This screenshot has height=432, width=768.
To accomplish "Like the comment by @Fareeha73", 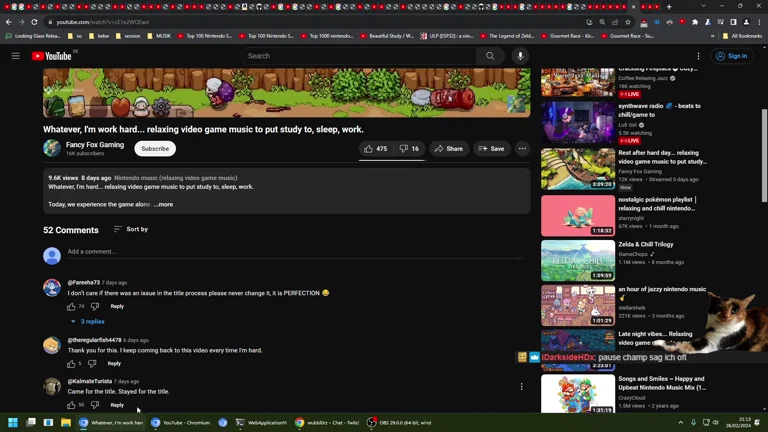I will [x=71, y=306].
